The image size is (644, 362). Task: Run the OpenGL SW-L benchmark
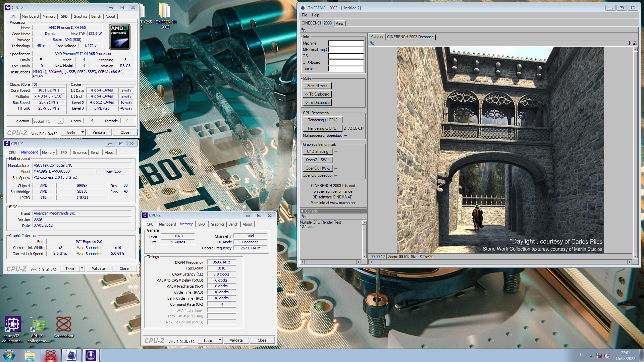(x=318, y=160)
